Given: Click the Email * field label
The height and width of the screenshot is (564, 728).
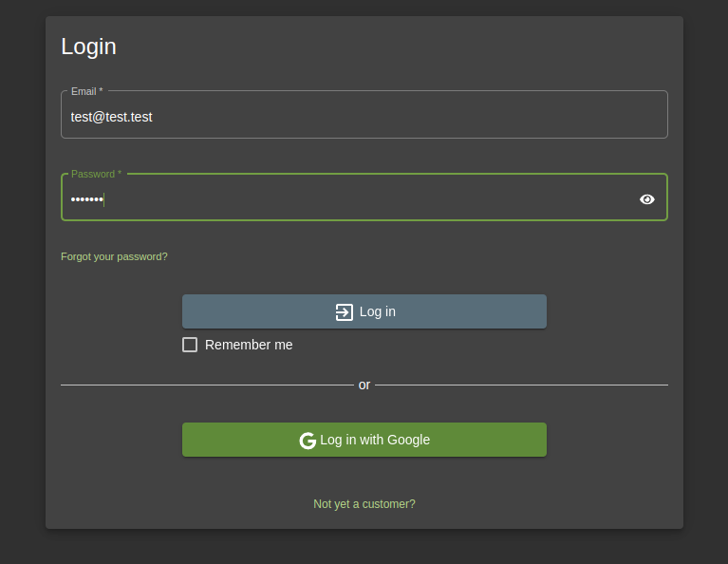Looking at the screenshot, I should coord(86,91).
